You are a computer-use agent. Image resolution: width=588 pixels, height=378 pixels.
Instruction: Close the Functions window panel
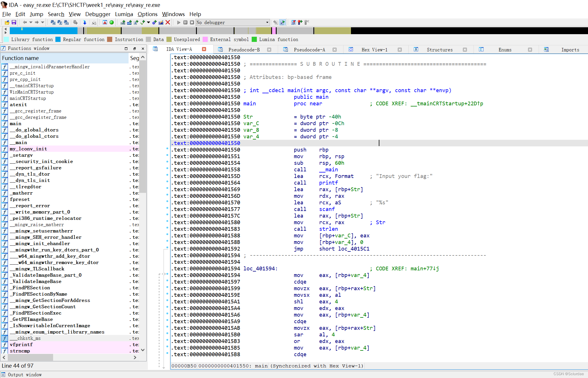pos(143,49)
